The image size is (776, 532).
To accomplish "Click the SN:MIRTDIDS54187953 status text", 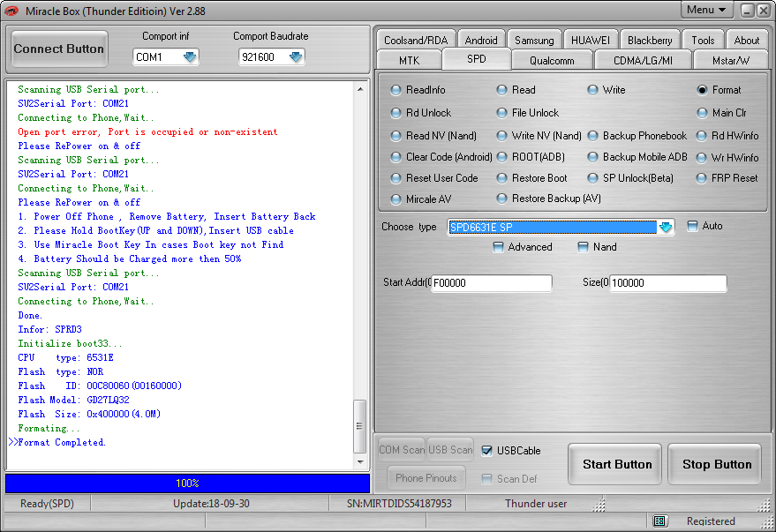I will pos(399,503).
